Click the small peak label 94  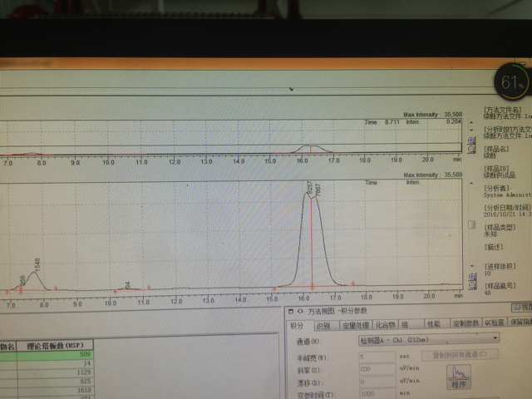pyautogui.click(x=127, y=285)
